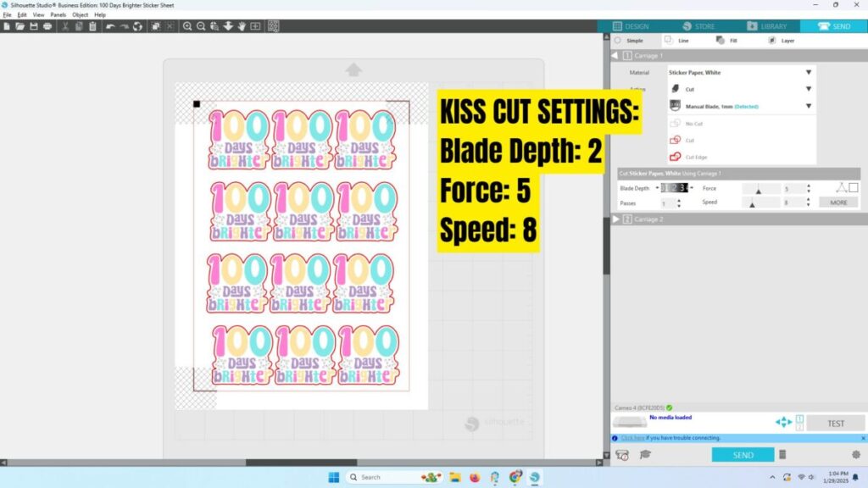The height and width of the screenshot is (488, 868).
Task: Click the MORE settings button
Action: (838, 202)
